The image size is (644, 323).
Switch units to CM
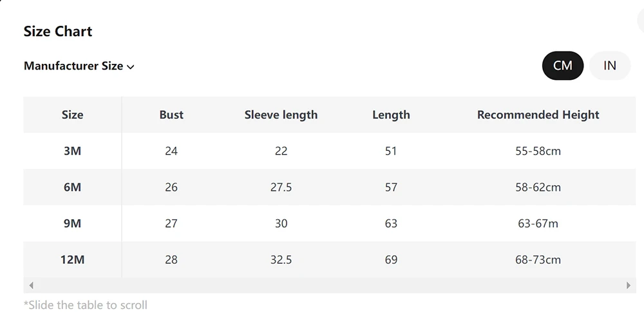click(562, 66)
